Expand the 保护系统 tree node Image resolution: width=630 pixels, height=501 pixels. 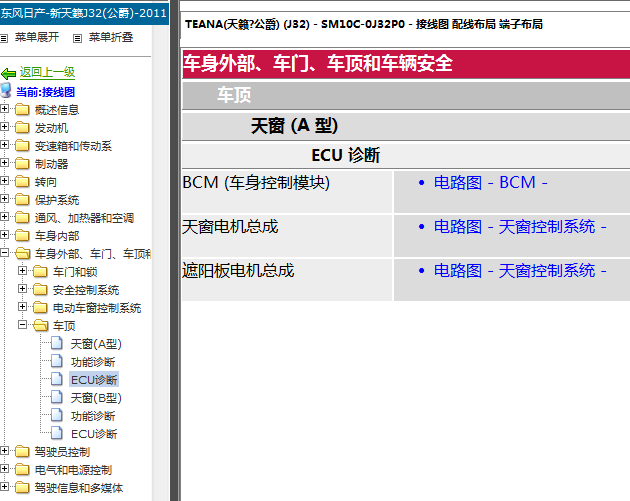[x=4, y=198]
